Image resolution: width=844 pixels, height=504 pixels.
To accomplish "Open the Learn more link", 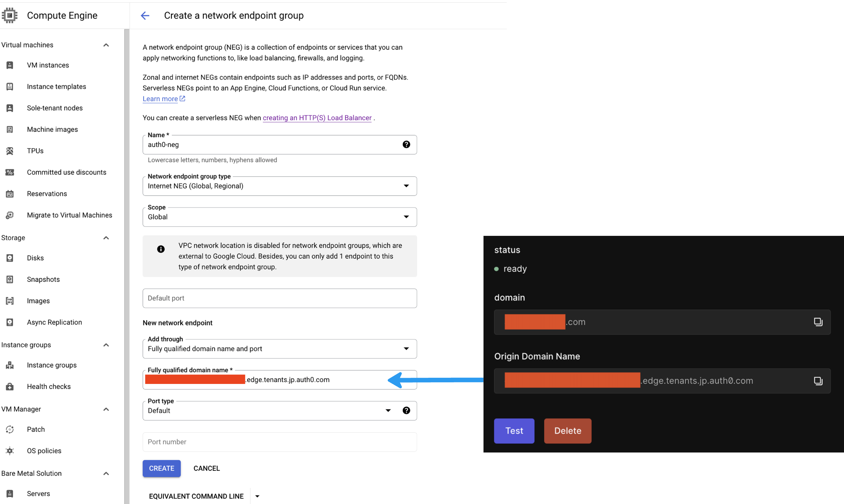I will pos(160,99).
